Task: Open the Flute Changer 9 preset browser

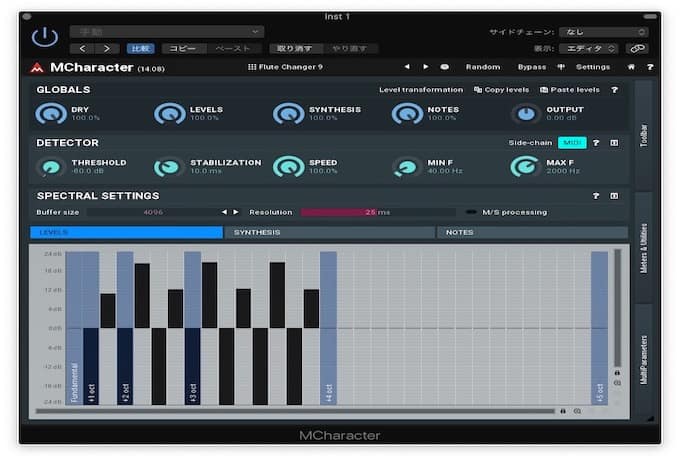Action: [285, 67]
